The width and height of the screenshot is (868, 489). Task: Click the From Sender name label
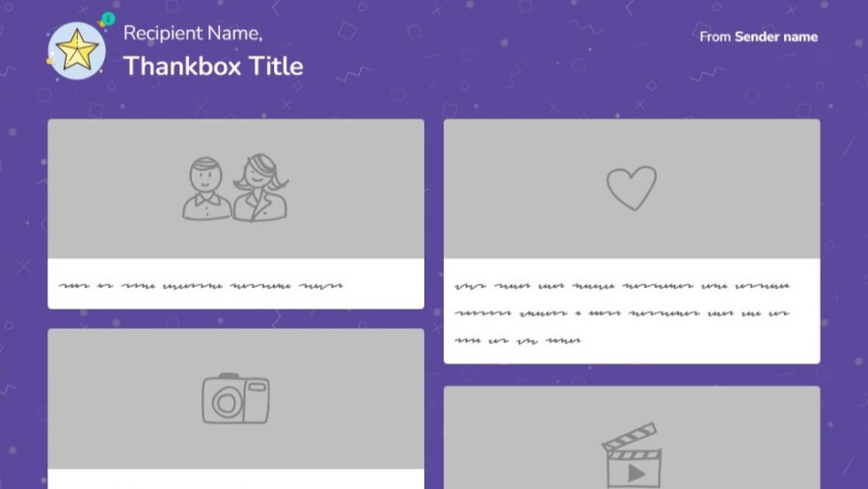point(758,37)
